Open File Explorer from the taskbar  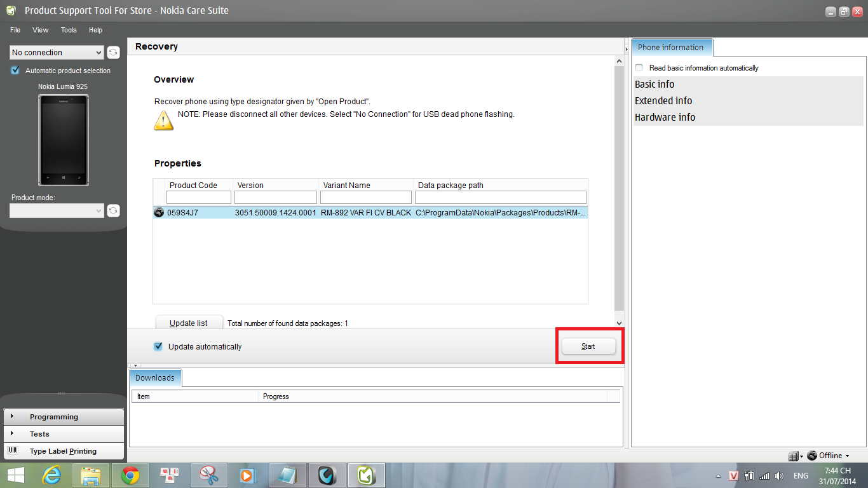[x=92, y=475]
